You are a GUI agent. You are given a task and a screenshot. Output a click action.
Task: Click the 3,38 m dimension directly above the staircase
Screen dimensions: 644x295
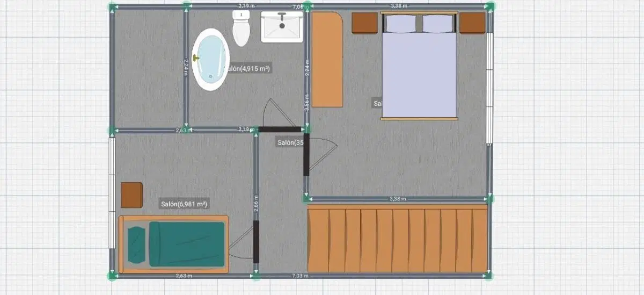(398, 199)
